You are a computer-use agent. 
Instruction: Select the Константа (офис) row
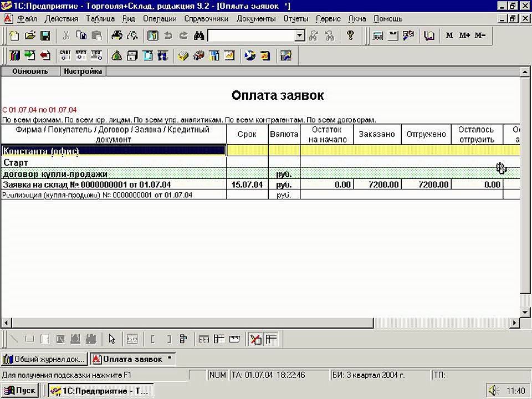point(260,151)
